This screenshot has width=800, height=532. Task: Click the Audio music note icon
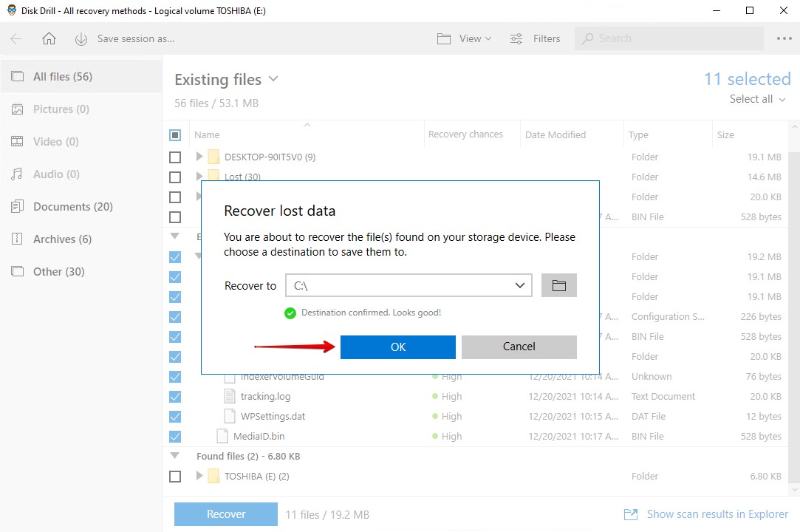[17, 174]
